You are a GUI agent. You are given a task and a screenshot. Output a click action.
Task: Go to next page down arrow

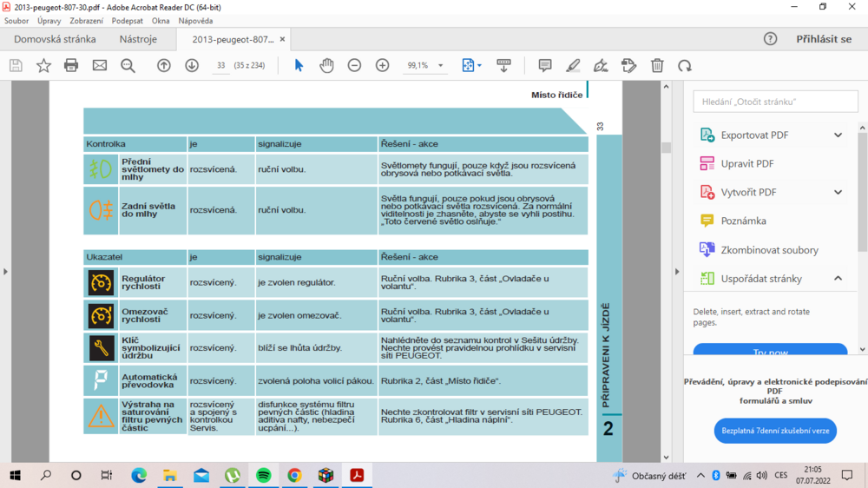coord(192,65)
